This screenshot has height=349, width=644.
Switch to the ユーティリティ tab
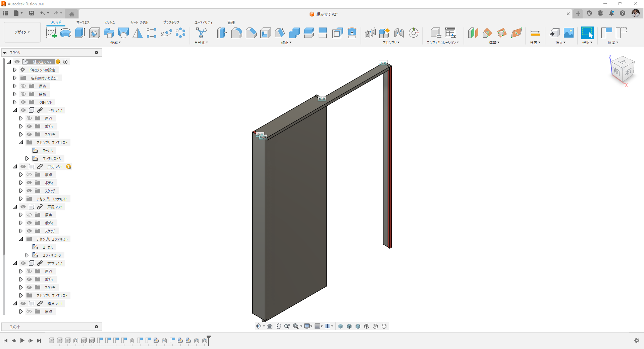point(203,22)
